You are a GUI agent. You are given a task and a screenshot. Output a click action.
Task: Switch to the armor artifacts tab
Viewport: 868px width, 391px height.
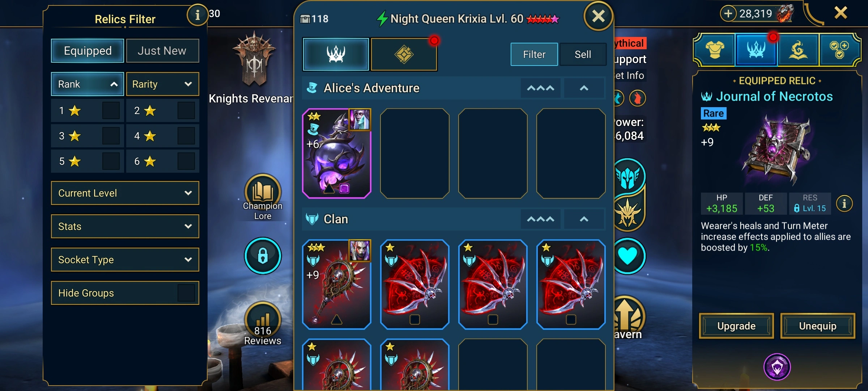click(715, 50)
